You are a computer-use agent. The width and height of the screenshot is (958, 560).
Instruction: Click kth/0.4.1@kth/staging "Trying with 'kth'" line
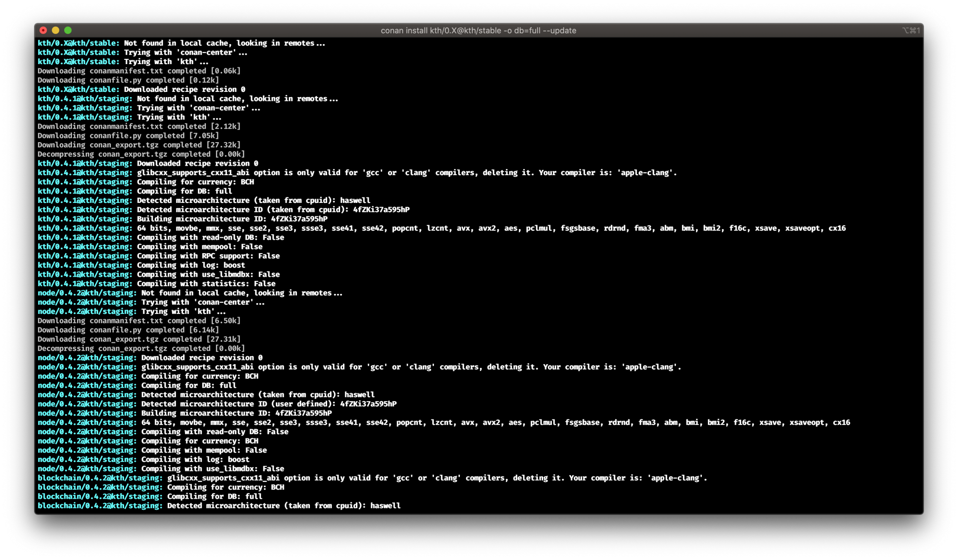pyautogui.click(x=130, y=117)
